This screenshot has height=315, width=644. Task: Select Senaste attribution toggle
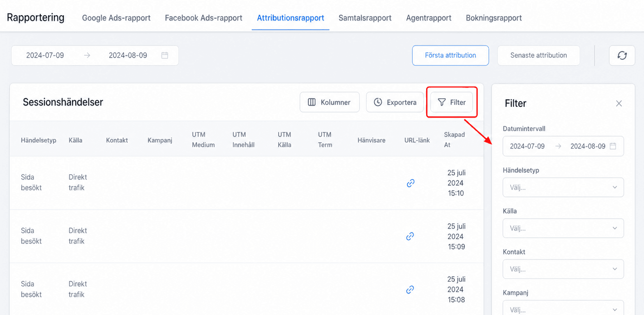(x=538, y=56)
